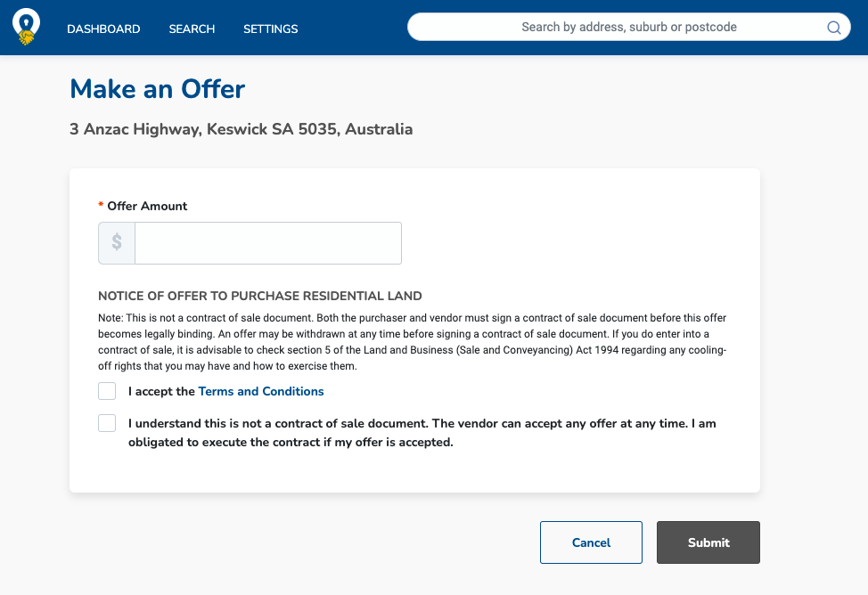Click the note paragraph about cooling-off rights

click(x=413, y=342)
